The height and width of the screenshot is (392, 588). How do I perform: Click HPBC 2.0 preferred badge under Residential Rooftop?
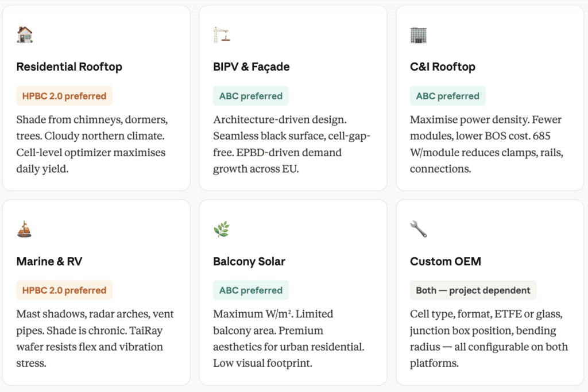[64, 96]
